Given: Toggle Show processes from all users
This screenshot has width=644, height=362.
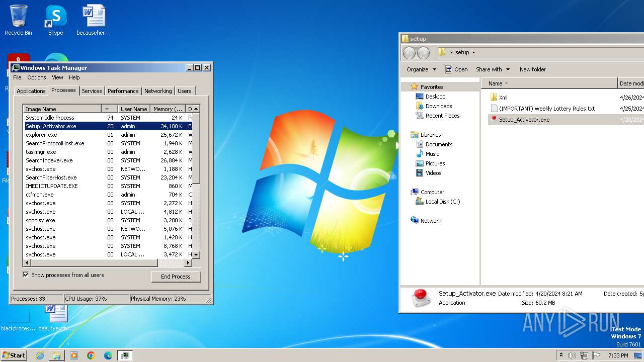Looking at the screenshot, I should pos(26,275).
